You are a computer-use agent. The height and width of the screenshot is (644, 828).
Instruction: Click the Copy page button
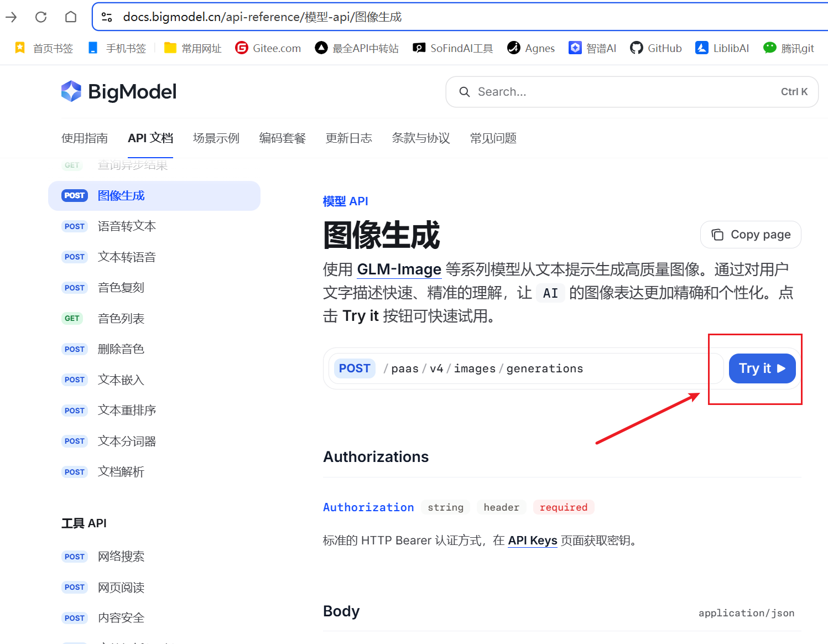[x=751, y=235]
